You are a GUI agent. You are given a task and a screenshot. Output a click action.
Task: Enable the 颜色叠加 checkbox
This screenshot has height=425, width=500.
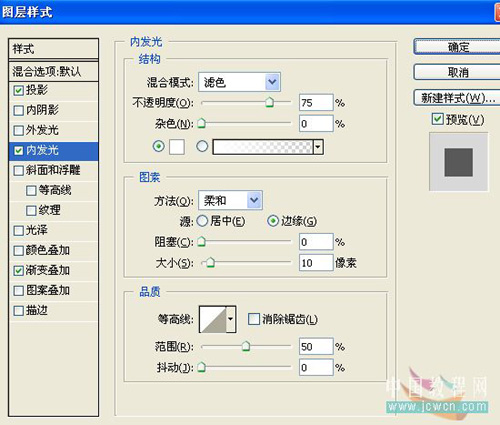[x=19, y=251]
